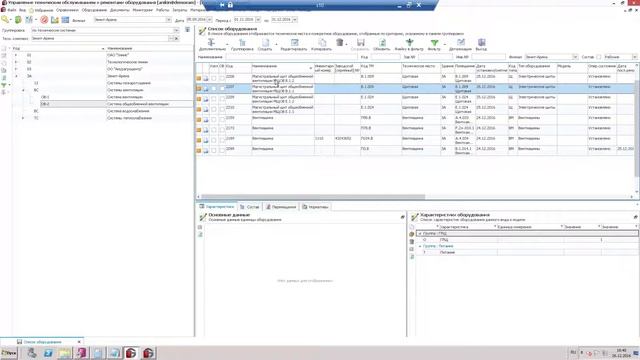Click the collapse icon right of Группировка field
The height and width of the screenshot is (360, 640).
[x=187, y=30]
